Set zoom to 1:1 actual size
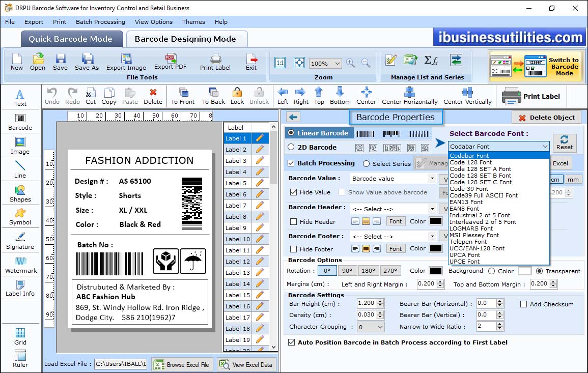The width and height of the screenshot is (588, 373). click(x=280, y=63)
